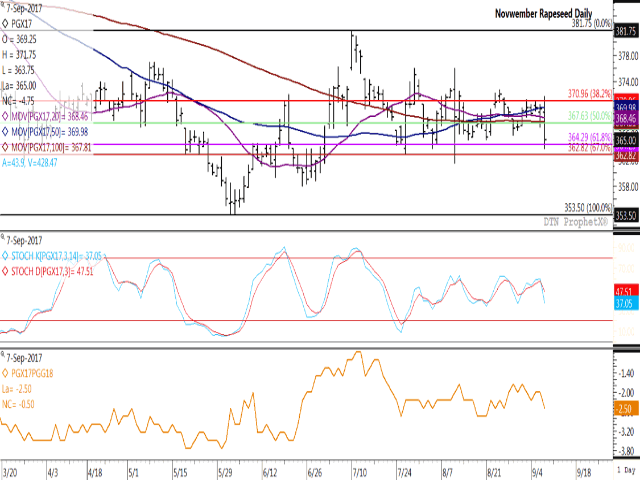
Task: Select the MOV[PGX17,100]= 367.81 legend
Action: (x=51, y=147)
